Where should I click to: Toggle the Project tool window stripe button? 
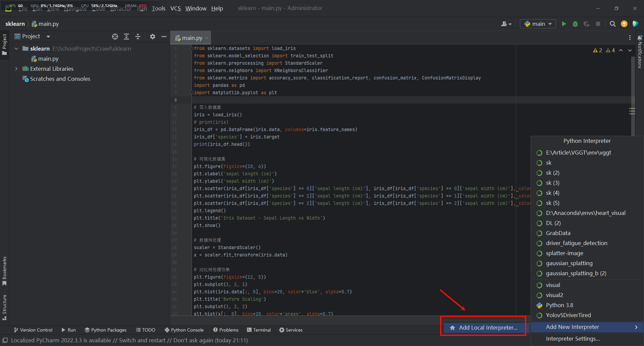[x=4, y=45]
